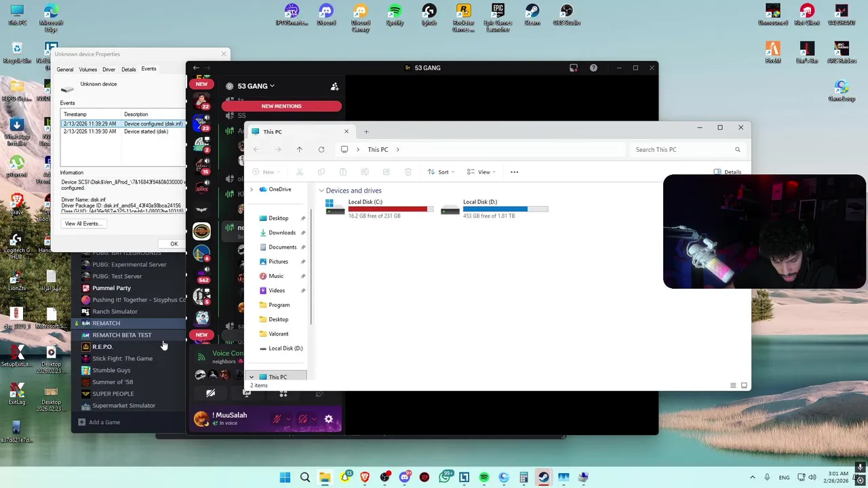Switch to Steam on the taskbar
Image resolution: width=868 pixels, height=488 pixels.
pyautogui.click(x=543, y=477)
